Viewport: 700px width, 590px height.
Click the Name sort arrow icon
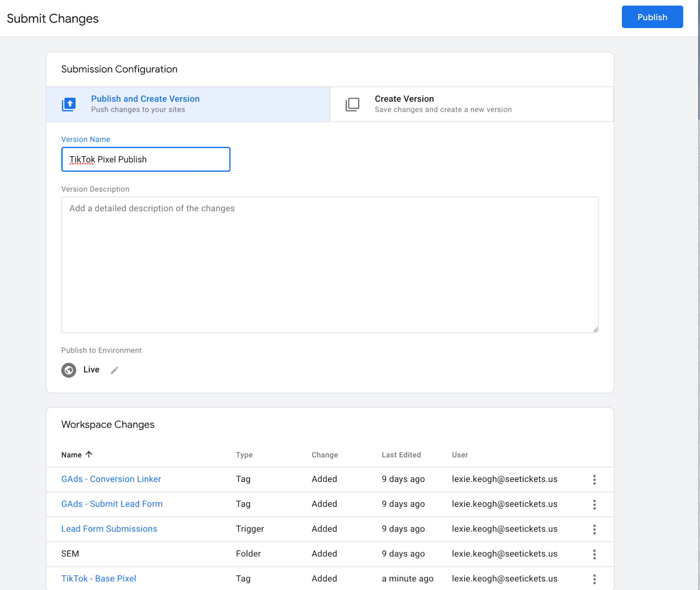[89, 454]
